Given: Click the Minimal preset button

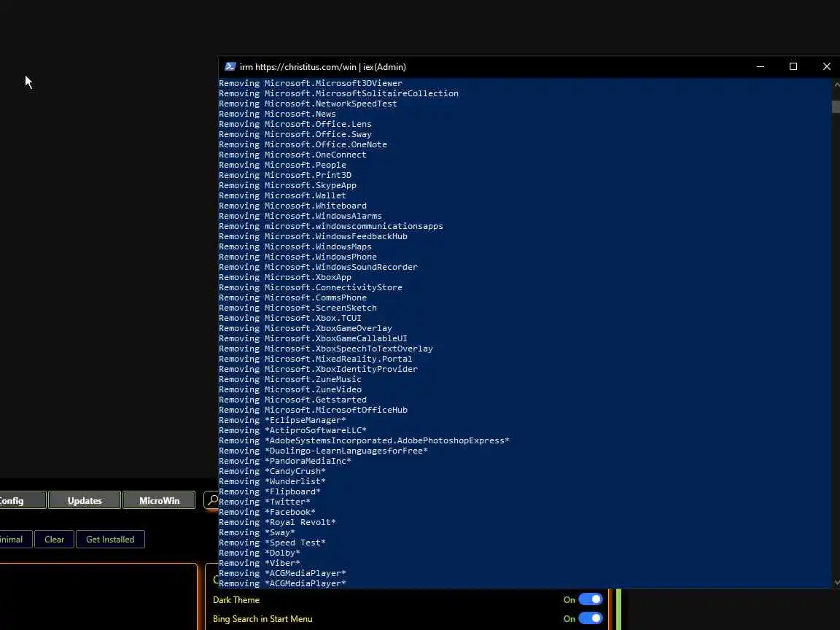Looking at the screenshot, I should [x=15, y=540].
